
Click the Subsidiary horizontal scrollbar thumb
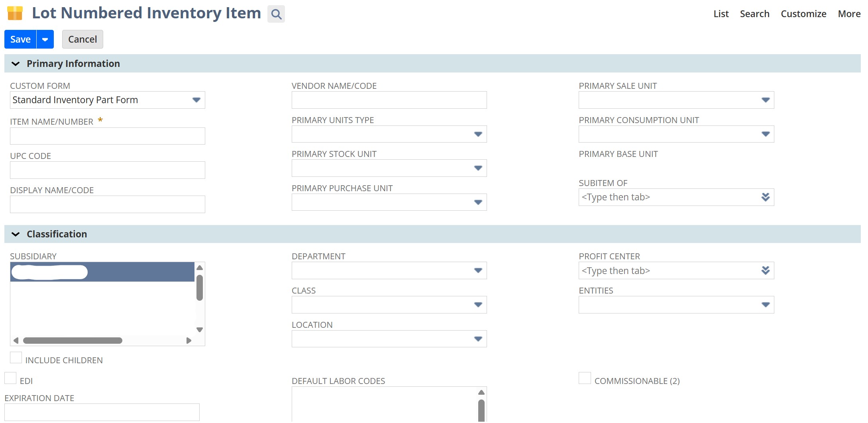pos(73,341)
